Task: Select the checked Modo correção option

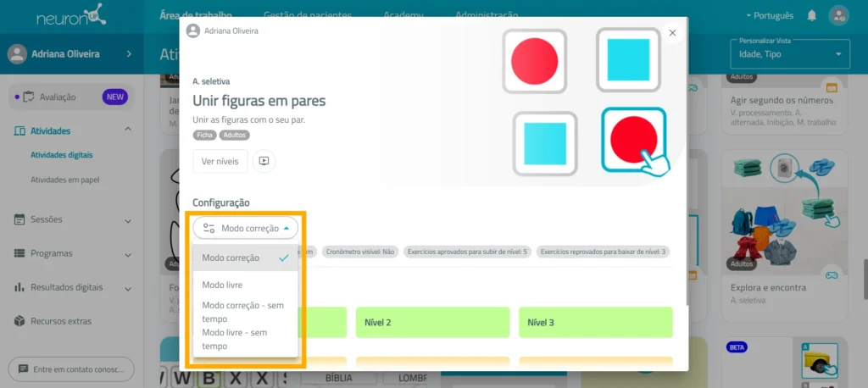Action: click(245, 258)
